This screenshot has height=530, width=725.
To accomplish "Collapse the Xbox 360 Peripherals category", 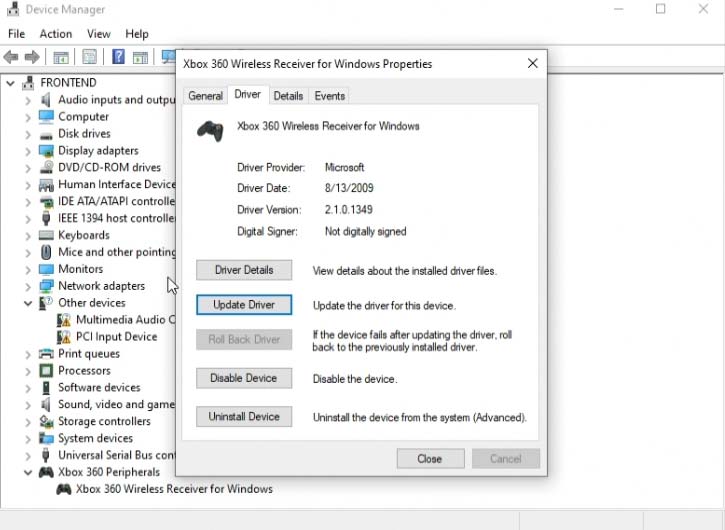I will [28, 473].
